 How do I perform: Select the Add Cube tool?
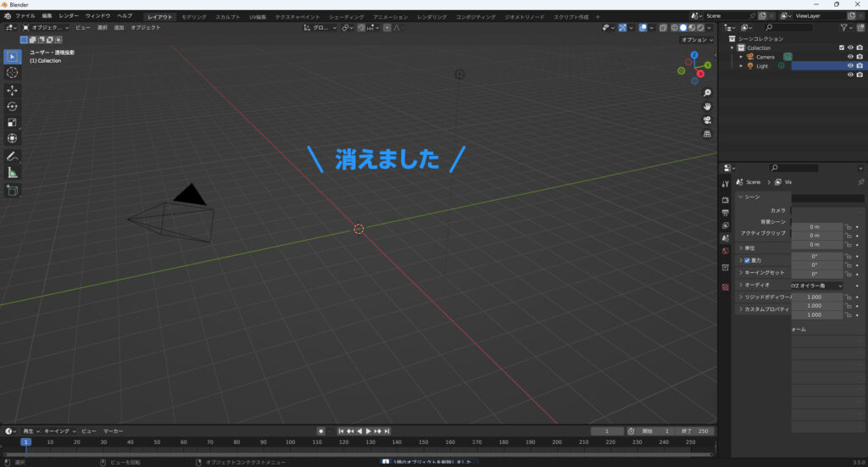point(12,191)
